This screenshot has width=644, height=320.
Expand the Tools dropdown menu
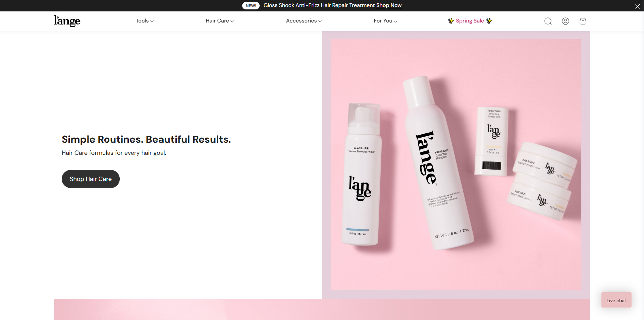[145, 21]
